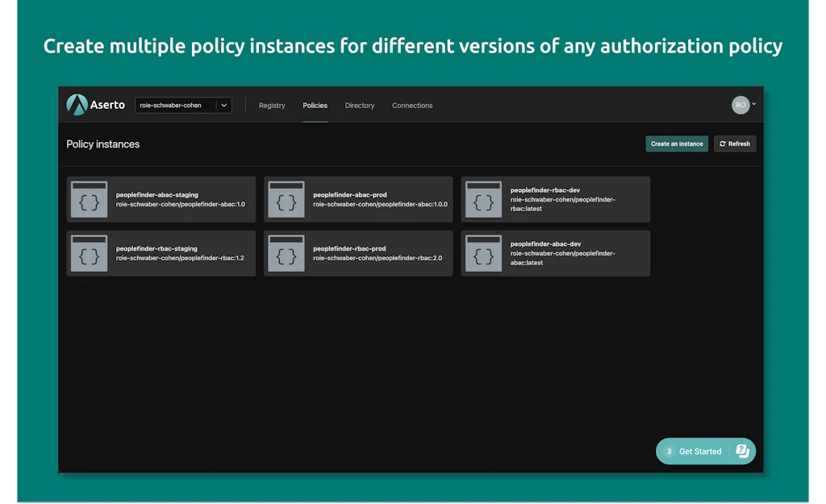Click the RO user avatar
This screenshot has width=826, height=504.
[740, 105]
